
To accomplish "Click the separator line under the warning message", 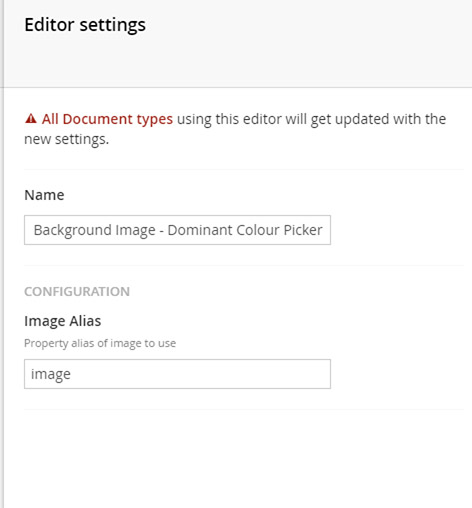I will pos(244,169).
